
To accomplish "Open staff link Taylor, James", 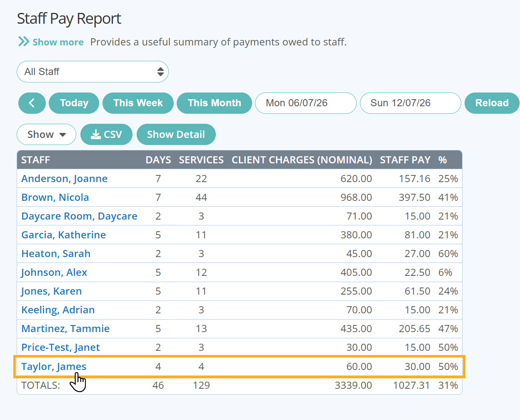I will coord(54,367).
